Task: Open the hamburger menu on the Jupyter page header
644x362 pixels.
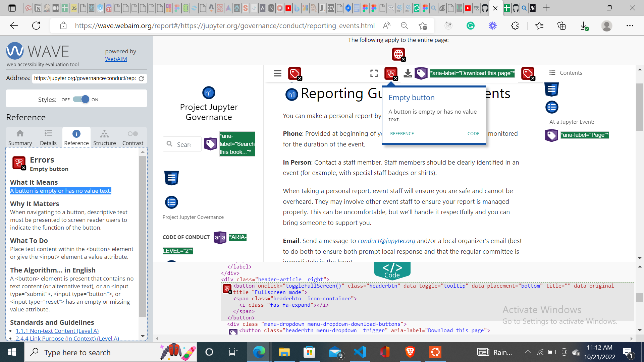Action: [277, 73]
